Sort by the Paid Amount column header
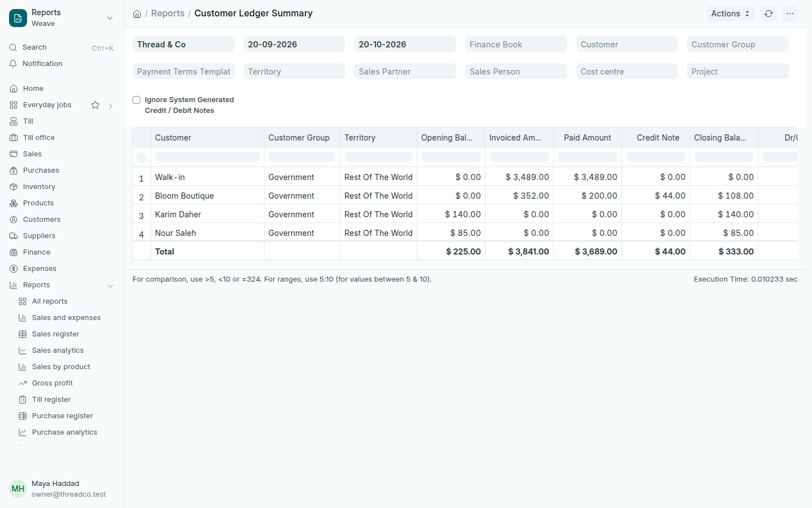This screenshot has height=508, width=812. pyautogui.click(x=588, y=138)
